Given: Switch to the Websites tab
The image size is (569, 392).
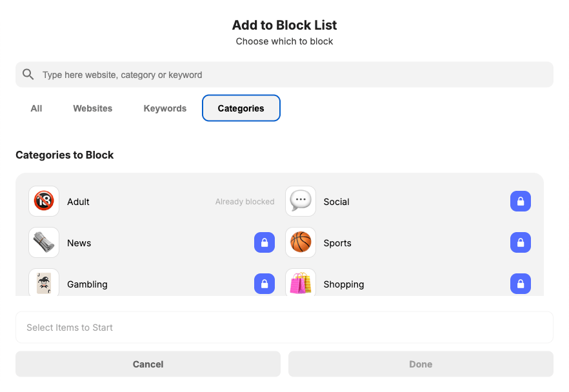Looking at the screenshot, I should (92, 108).
